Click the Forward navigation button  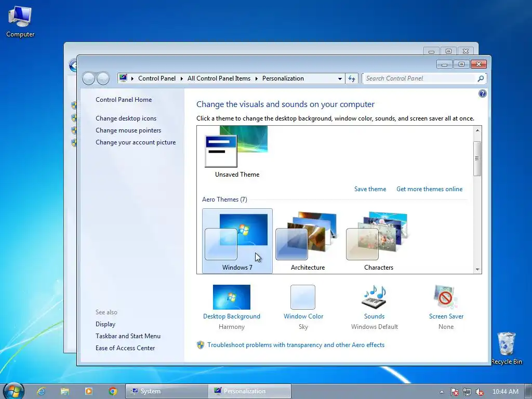click(103, 78)
